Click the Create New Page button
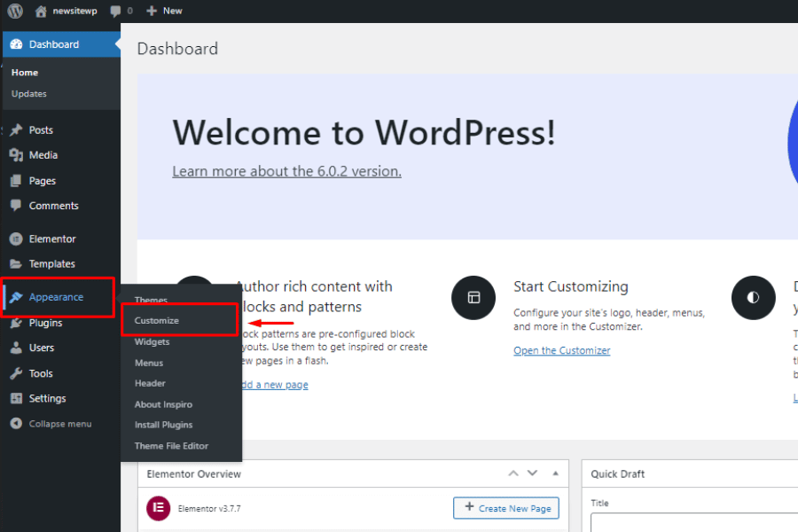798x532 pixels. pyautogui.click(x=506, y=508)
